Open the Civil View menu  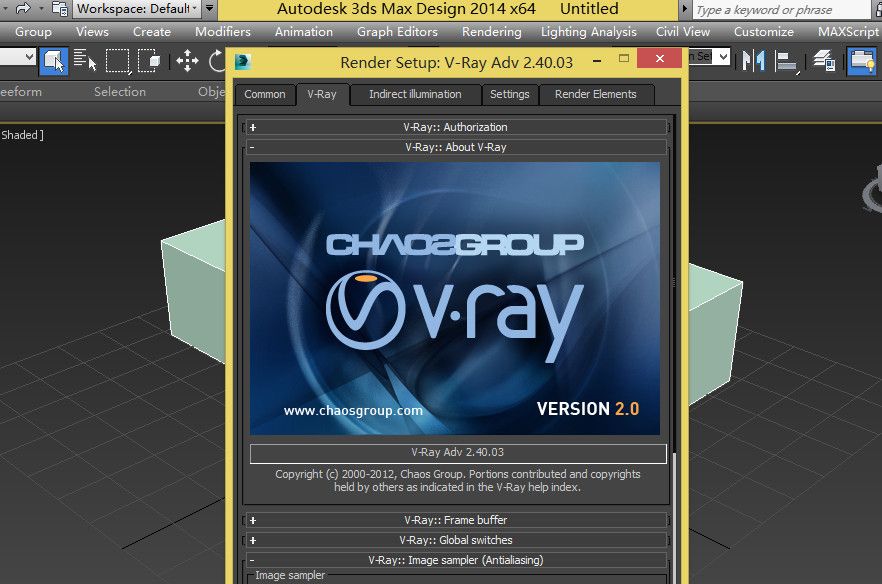683,32
